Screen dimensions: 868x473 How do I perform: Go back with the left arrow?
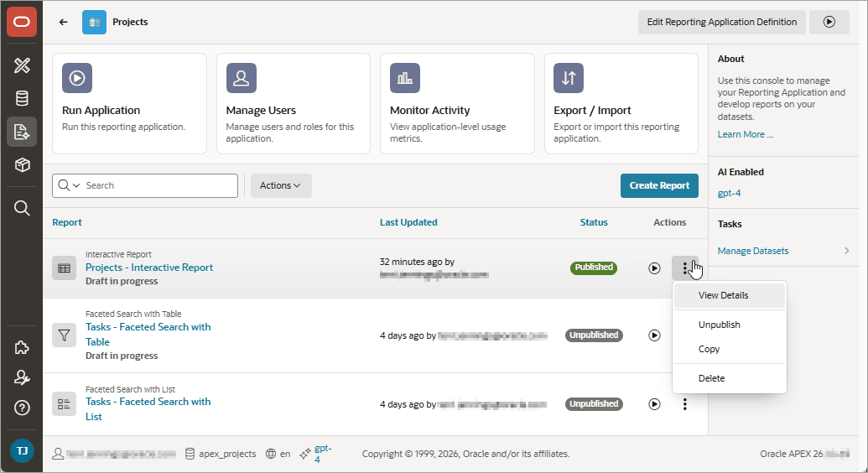tap(63, 22)
